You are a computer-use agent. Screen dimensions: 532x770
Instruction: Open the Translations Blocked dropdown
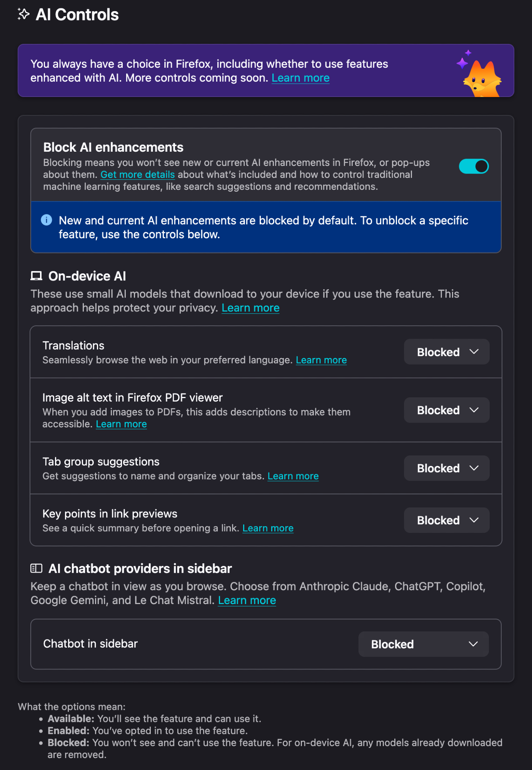[x=446, y=352]
